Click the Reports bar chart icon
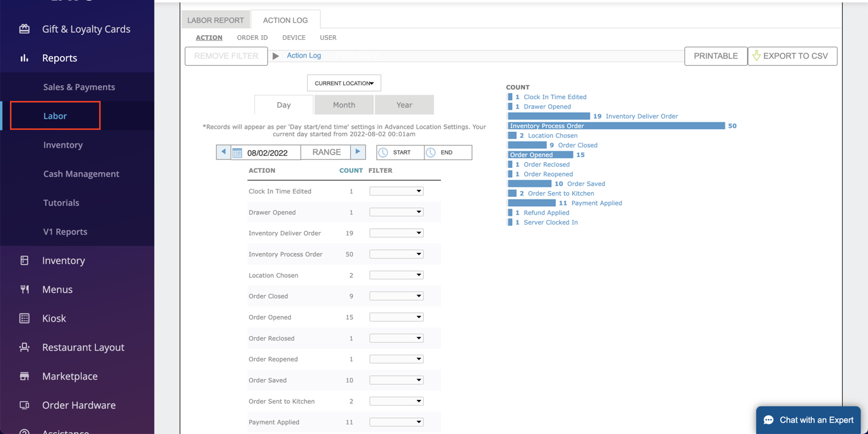Viewport: 868px width, 434px height. [x=25, y=58]
